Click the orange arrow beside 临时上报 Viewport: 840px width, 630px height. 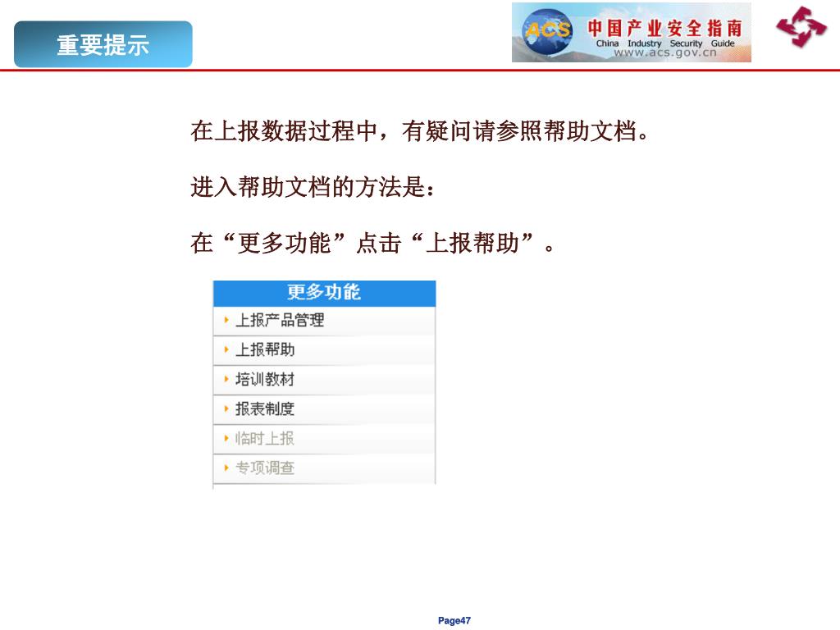click(x=226, y=438)
